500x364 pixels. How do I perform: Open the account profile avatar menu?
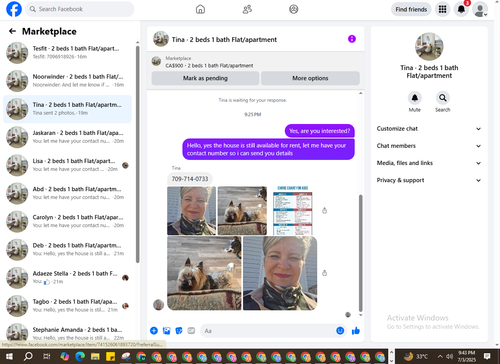480,9
